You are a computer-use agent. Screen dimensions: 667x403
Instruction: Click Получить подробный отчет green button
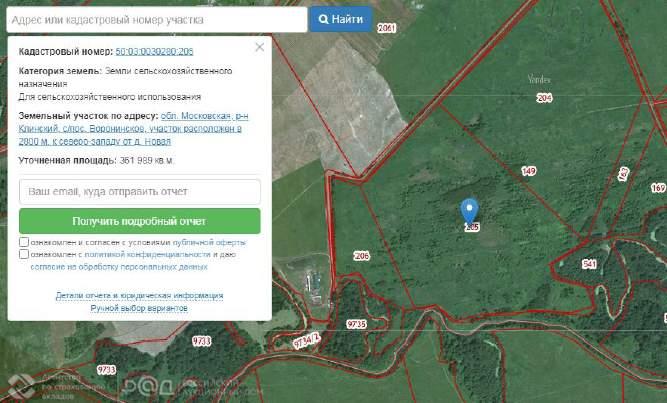coord(139,221)
